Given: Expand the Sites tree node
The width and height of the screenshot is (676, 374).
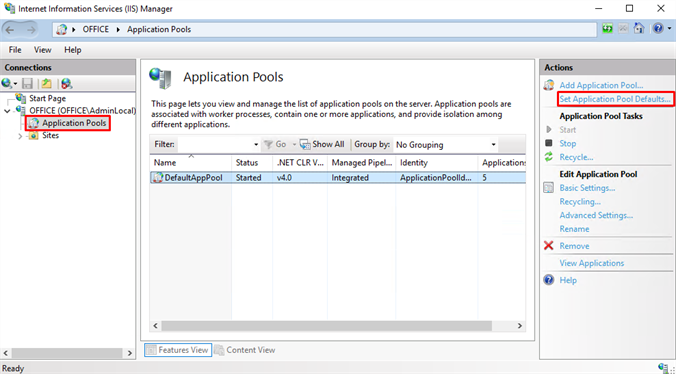Looking at the screenshot, I should coord(20,136).
